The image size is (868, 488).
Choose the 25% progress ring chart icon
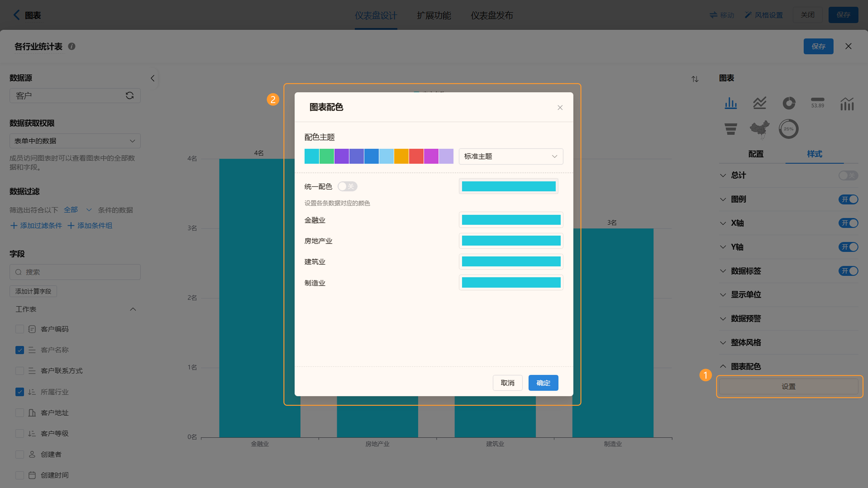pos(788,129)
